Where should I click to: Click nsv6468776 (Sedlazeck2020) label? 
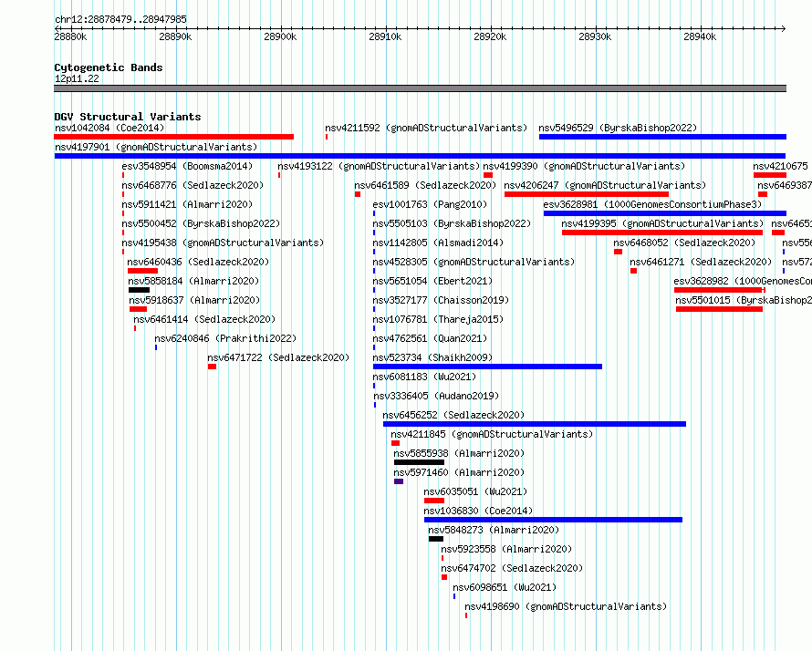coord(193,185)
